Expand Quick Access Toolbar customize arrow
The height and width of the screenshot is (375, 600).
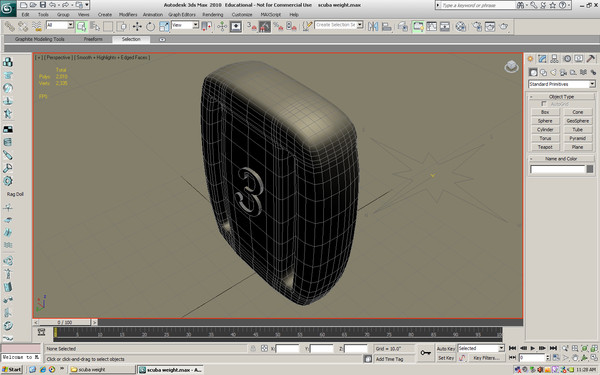(x=87, y=5)
